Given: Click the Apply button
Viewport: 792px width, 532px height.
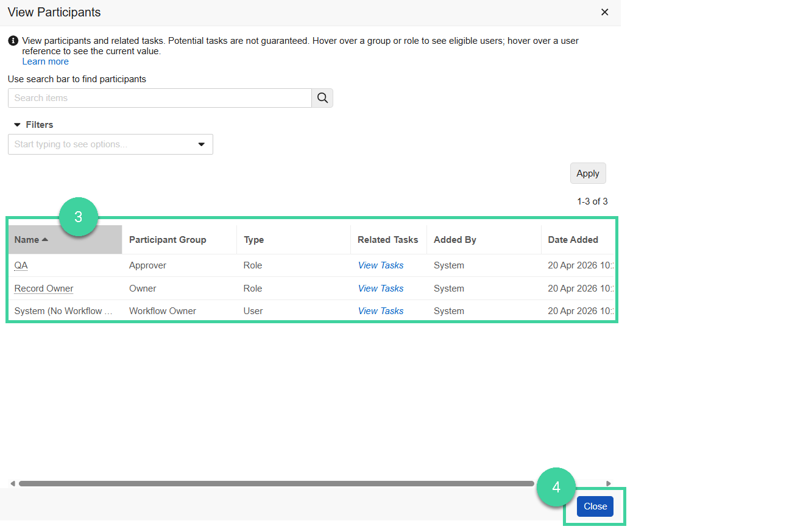Looking at the screenshot, I should 588,173.
